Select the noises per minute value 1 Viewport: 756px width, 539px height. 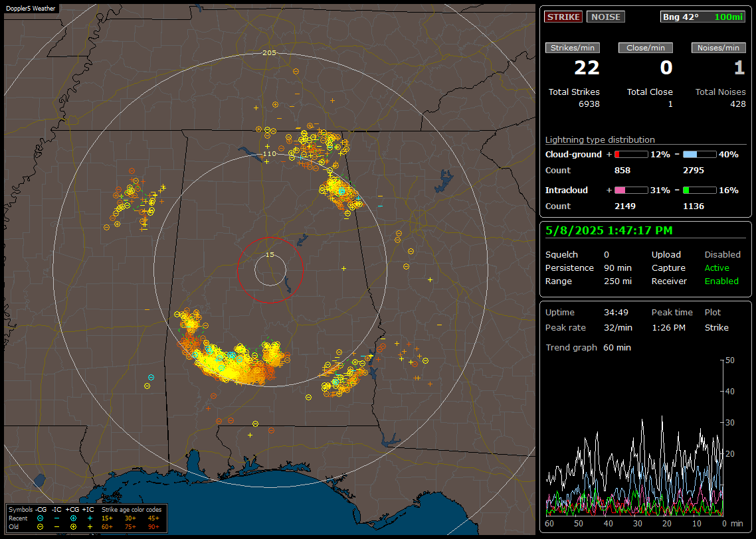point(739,68)
